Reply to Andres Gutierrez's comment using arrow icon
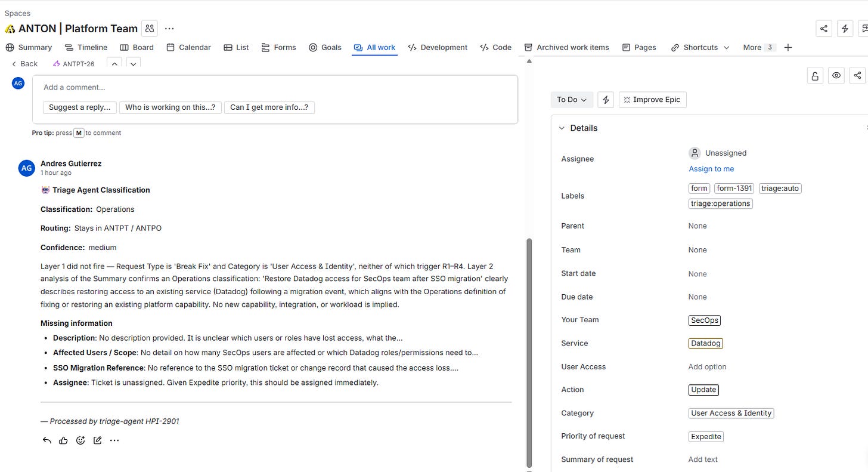Viewport: 868px width, 472px height. coord(46,440)
